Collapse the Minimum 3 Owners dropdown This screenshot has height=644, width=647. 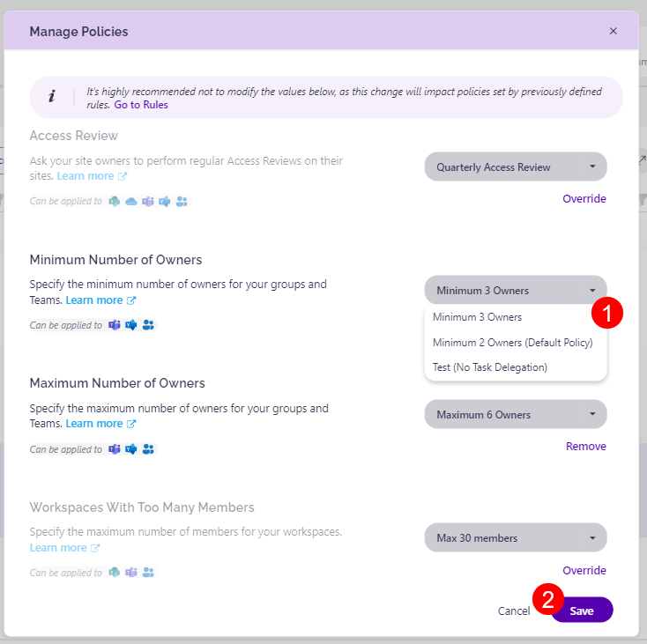tap(516, 290)
